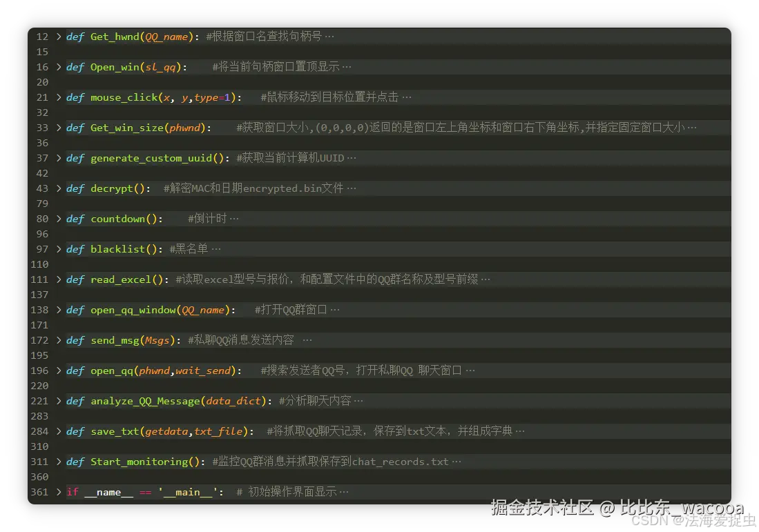
Task: Click the type=1 default parameter
Action: click(x=212, y=97)
